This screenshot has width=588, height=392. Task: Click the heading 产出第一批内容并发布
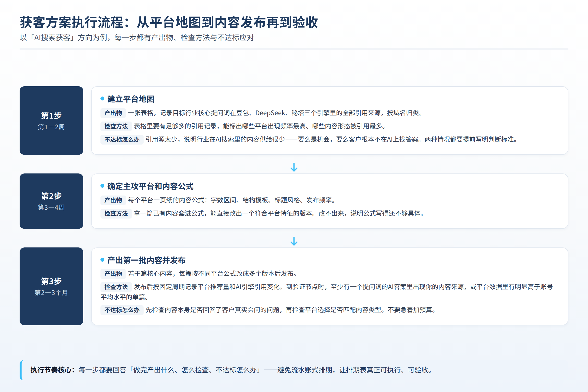point(146,260)
